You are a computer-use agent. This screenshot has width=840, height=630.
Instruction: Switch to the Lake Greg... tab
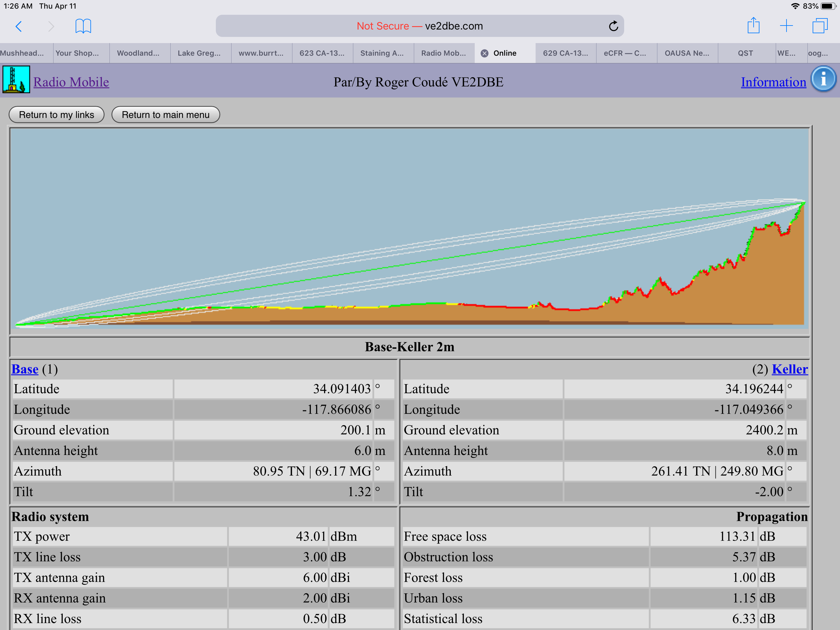point(199,53)
